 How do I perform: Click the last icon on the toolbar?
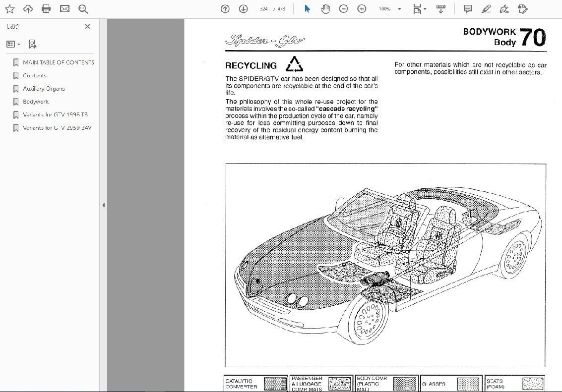coord(523,9)
